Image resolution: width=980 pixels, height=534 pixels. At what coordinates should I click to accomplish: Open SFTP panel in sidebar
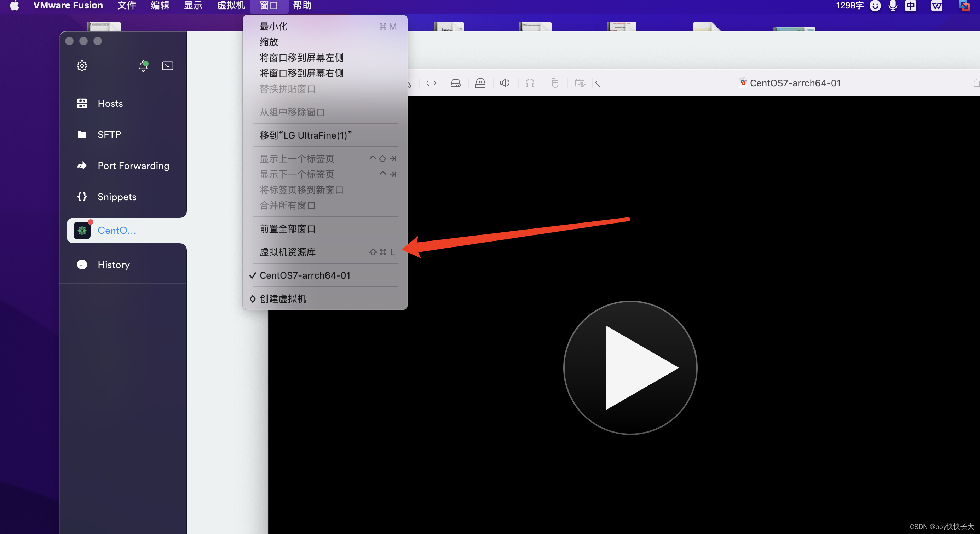[x=109, y=135]
